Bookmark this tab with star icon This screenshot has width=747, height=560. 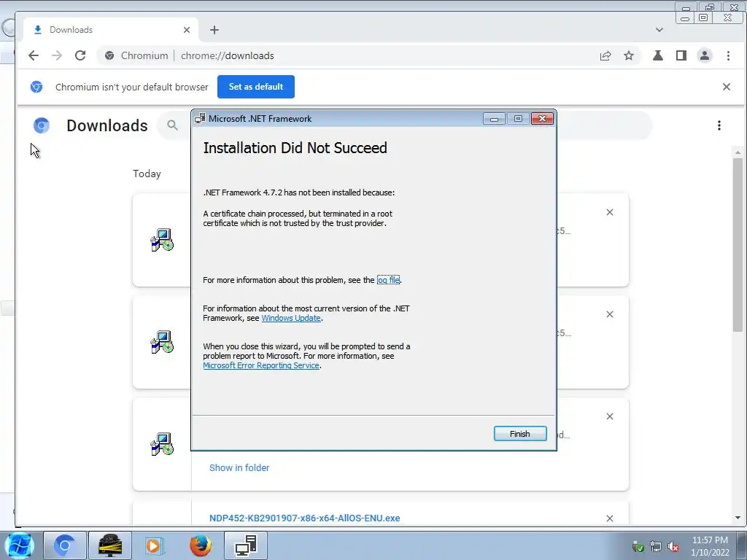click(x=629, y=55)
